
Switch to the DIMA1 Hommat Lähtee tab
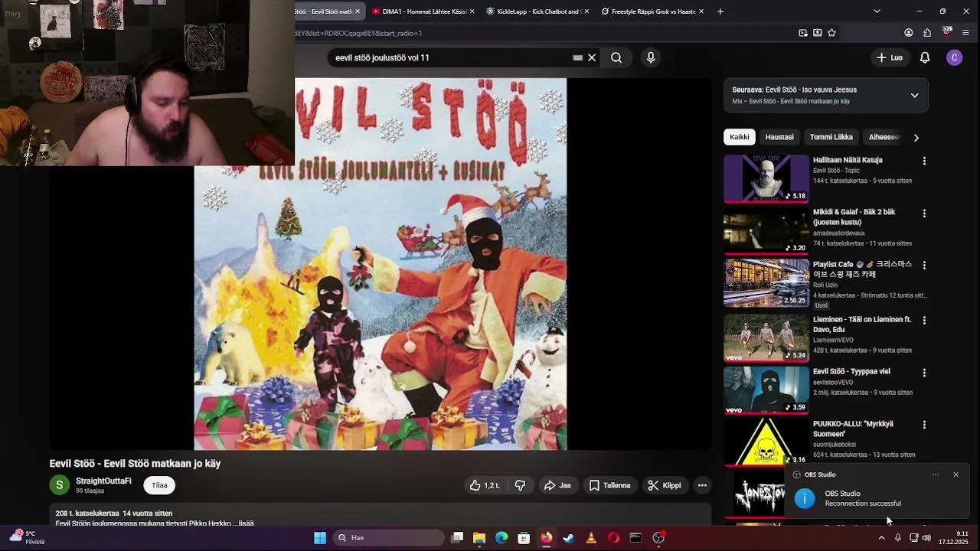click(423, 11)
